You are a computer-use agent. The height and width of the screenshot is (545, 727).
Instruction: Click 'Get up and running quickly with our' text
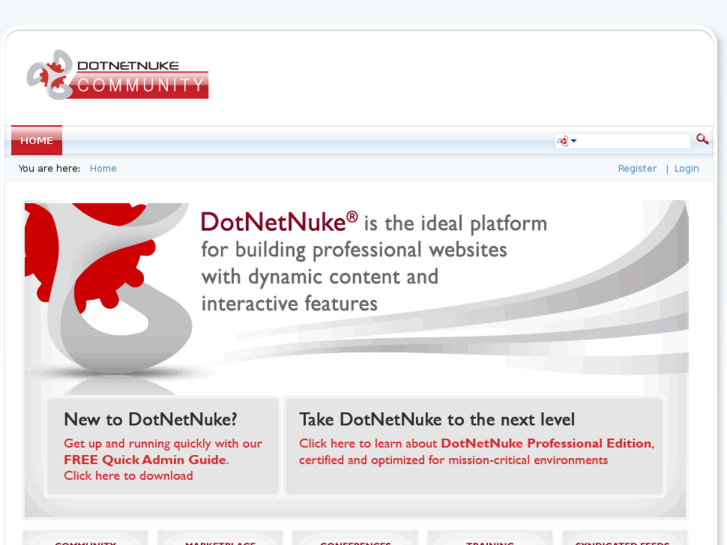point(163,443)
